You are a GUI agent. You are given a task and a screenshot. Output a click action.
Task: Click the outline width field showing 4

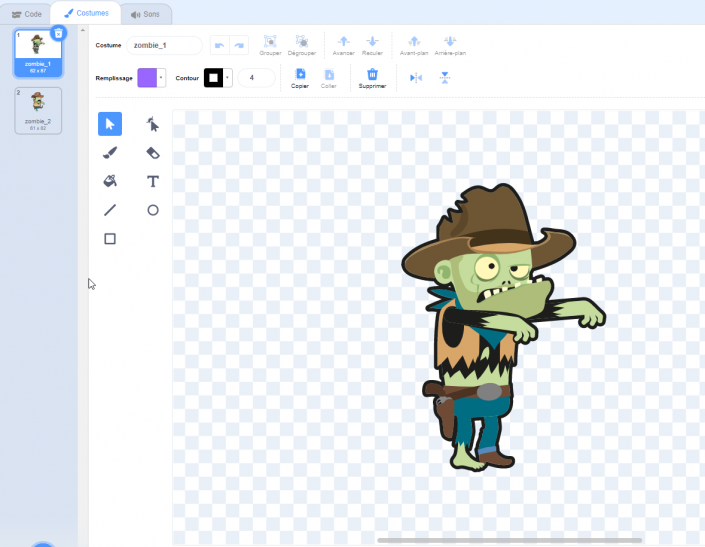256,78
